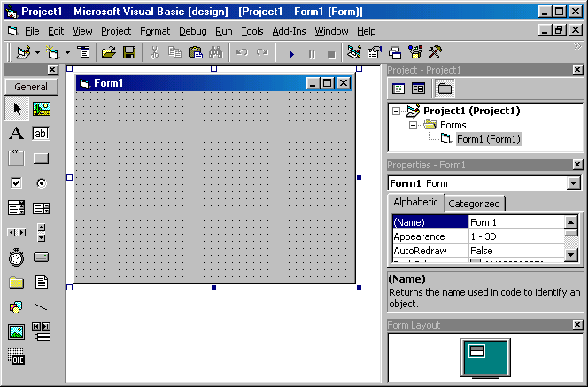Image resolution: width=588 pixels, height=387 pixels.
Task: Open the File menu
Action: pos(32,31)
